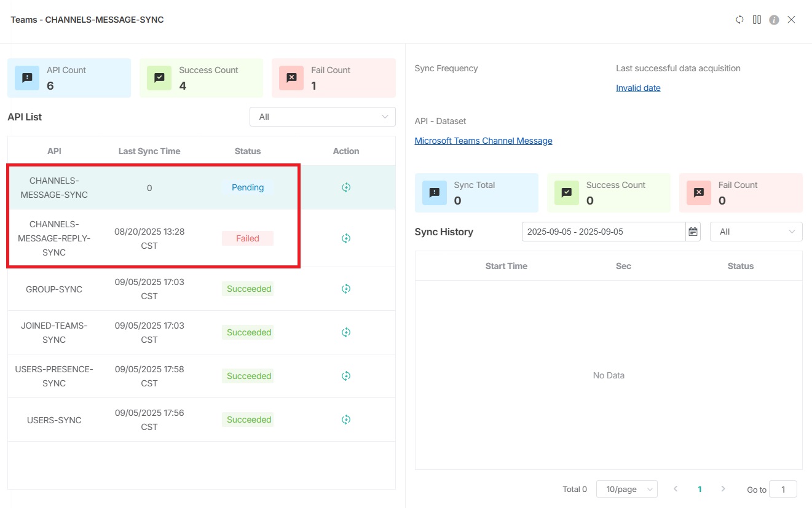This screenshot has width=812, height=508.
Task: Click sync action icon for USERS-SYNC
Action: (x=346, y=420)
